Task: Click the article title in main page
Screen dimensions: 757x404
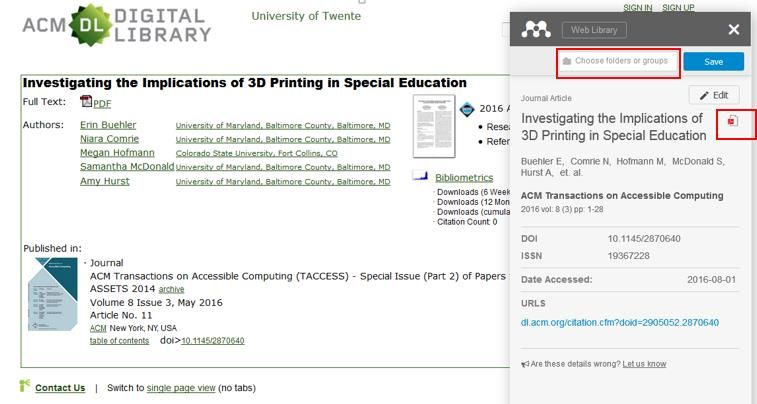Action: tap(245, 83)
